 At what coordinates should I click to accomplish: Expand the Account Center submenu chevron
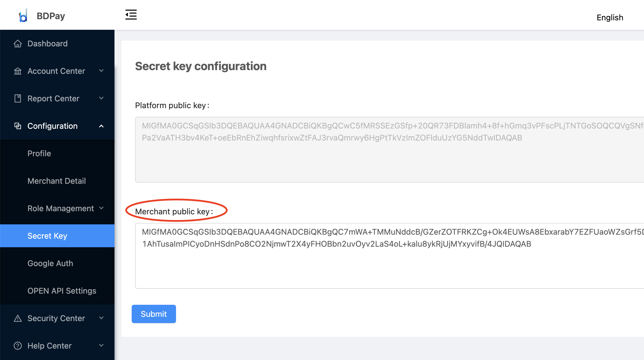pyautogui.click(x=101, y=71)
